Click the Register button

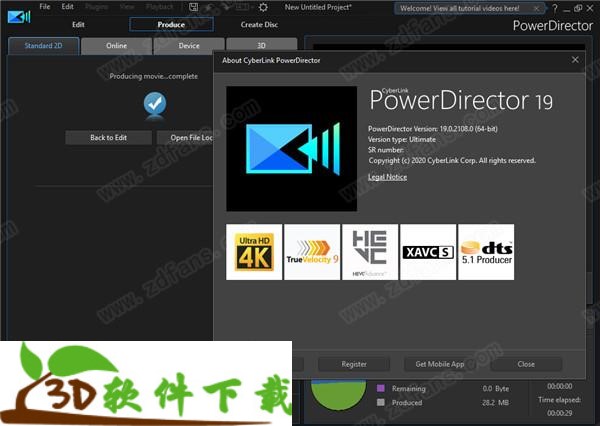tap(354, 364)
